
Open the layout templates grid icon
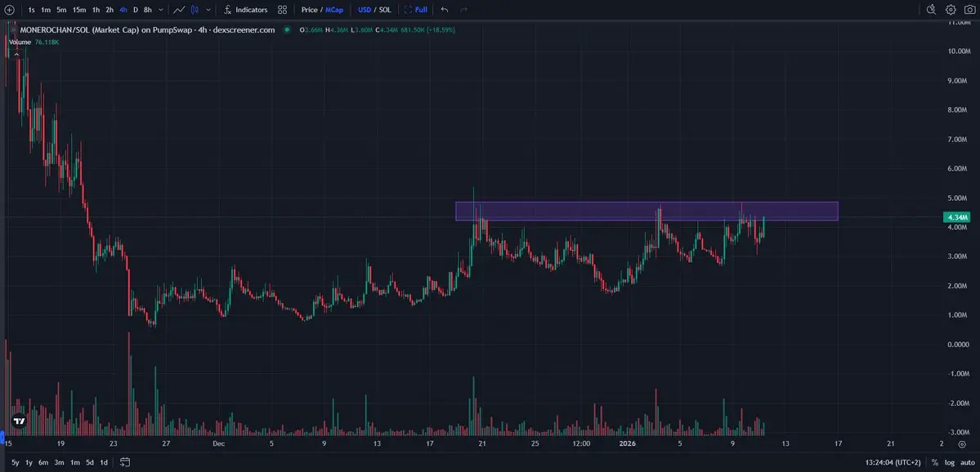283,10
